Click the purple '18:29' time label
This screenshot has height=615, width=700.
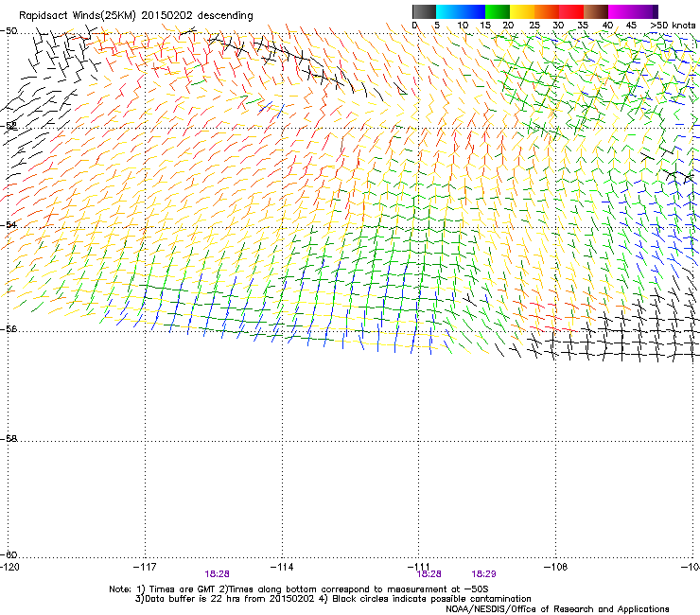[483, 574]
